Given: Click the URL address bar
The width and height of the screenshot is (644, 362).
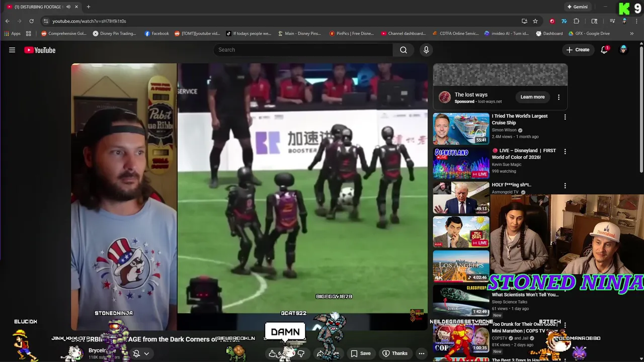Looking at the screenshot, I should tap(282, 21).
